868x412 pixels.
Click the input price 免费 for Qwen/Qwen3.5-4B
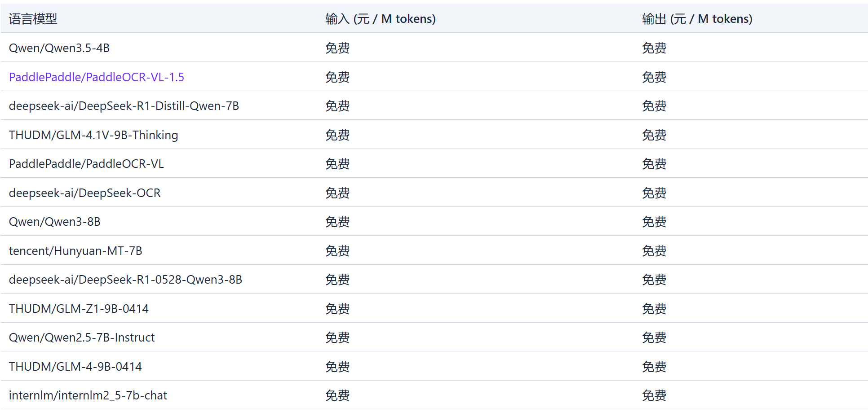coord(337,48)
